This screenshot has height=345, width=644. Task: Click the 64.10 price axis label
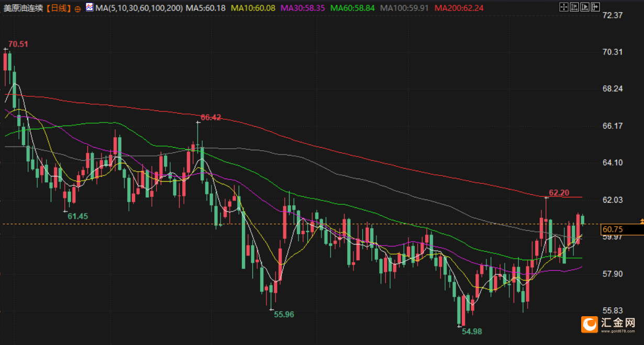[x=613, y=163]
